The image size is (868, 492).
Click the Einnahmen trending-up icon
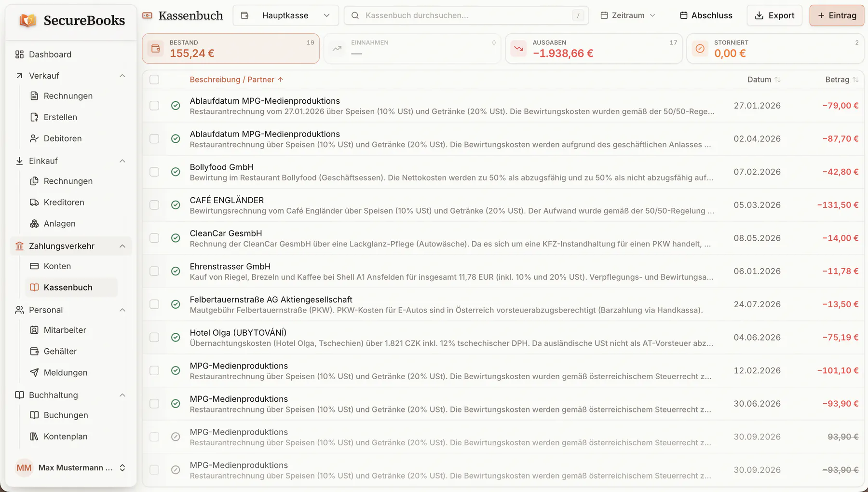click(337, 48)
